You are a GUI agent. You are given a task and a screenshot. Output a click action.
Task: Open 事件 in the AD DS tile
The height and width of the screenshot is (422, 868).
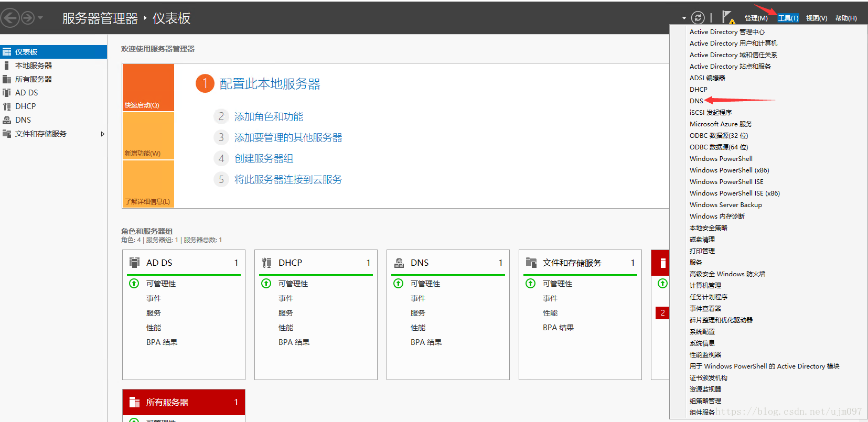154,298
